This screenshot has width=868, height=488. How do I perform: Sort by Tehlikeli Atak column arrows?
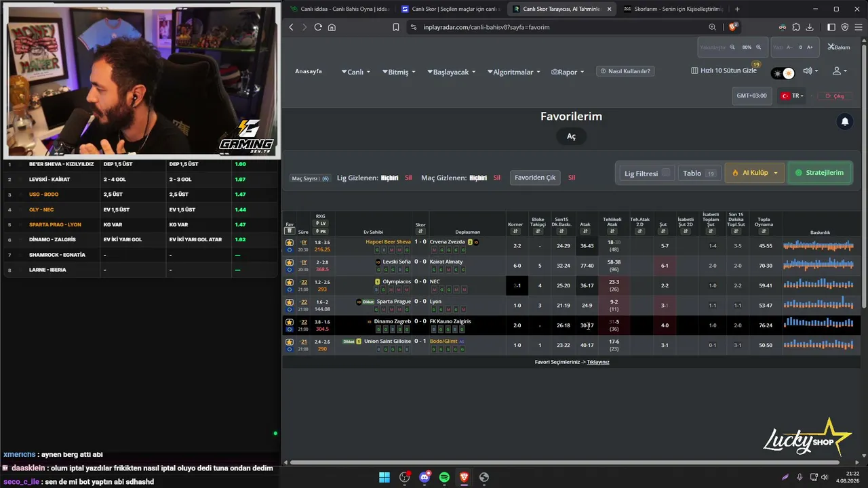pos(612,231)
